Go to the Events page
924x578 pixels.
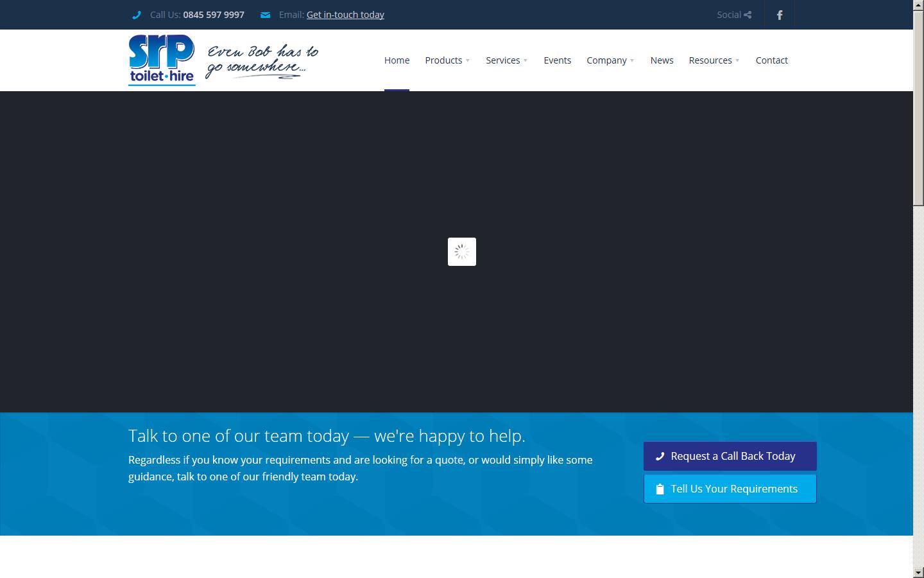pos(557,60)
